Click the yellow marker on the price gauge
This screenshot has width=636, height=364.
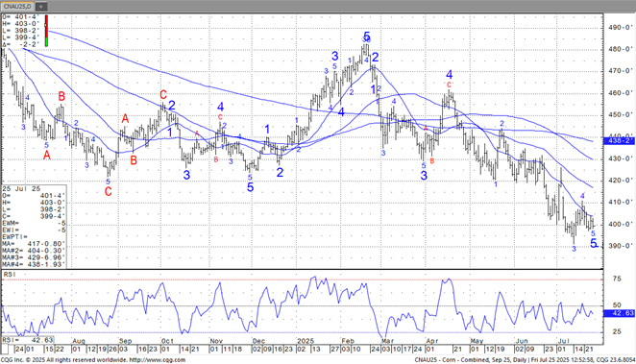point(46,25)
